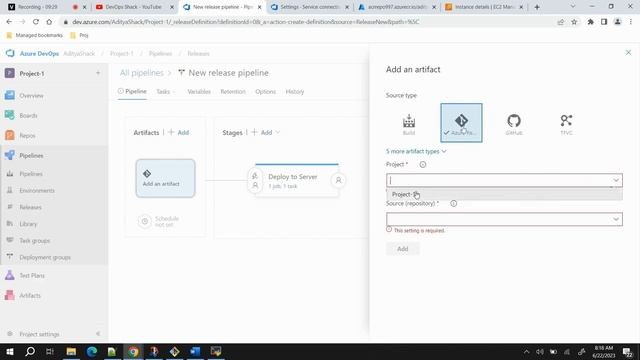Open the Proj bookmarks folder
640x360 pixels.
79,36
